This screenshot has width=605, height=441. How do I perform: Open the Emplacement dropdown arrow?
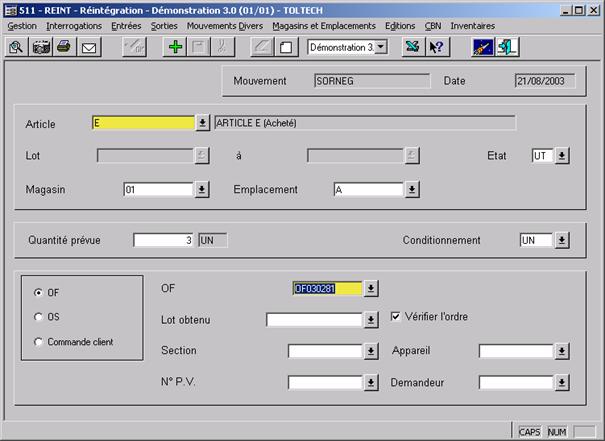[412, 189]
